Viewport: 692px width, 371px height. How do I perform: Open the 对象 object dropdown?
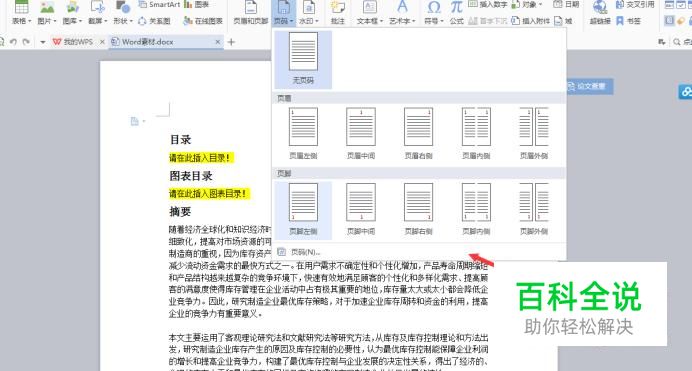pos(527,5)
